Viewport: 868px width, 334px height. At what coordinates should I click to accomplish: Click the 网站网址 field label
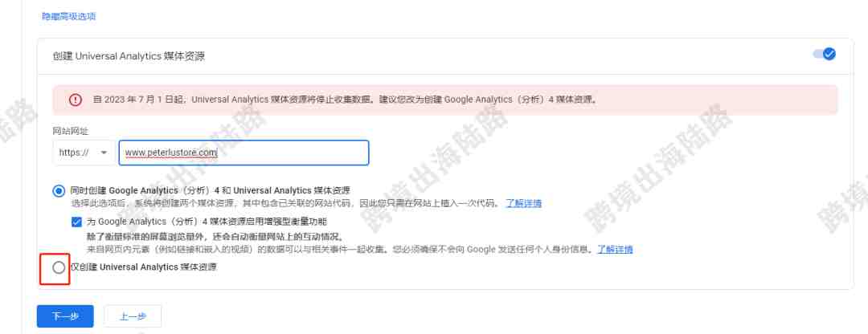pos(70,131)
